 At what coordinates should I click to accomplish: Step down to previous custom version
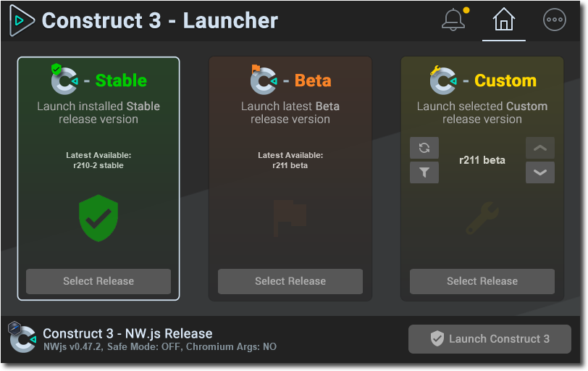point(540,172)
